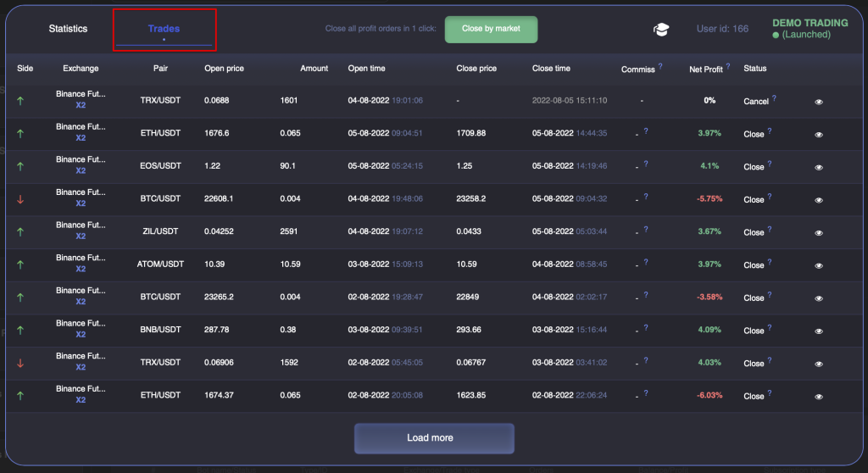This screenshot has width=868, height=473.
Task: Click the Close status in ATOM/USDT row
Action: (754, 265)
